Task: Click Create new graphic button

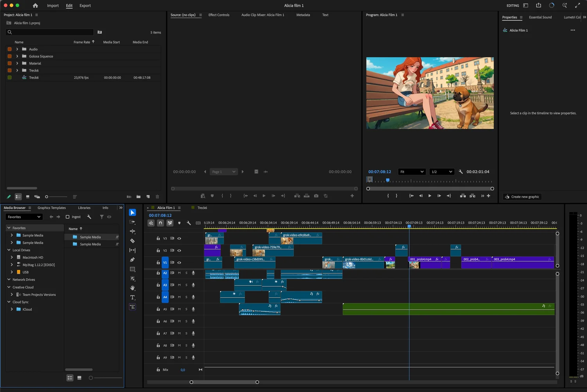Action: coord(522,197)
